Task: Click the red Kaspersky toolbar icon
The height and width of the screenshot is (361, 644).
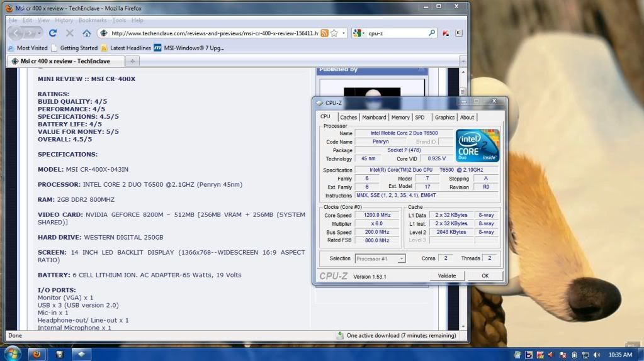Action: point(446,33)
